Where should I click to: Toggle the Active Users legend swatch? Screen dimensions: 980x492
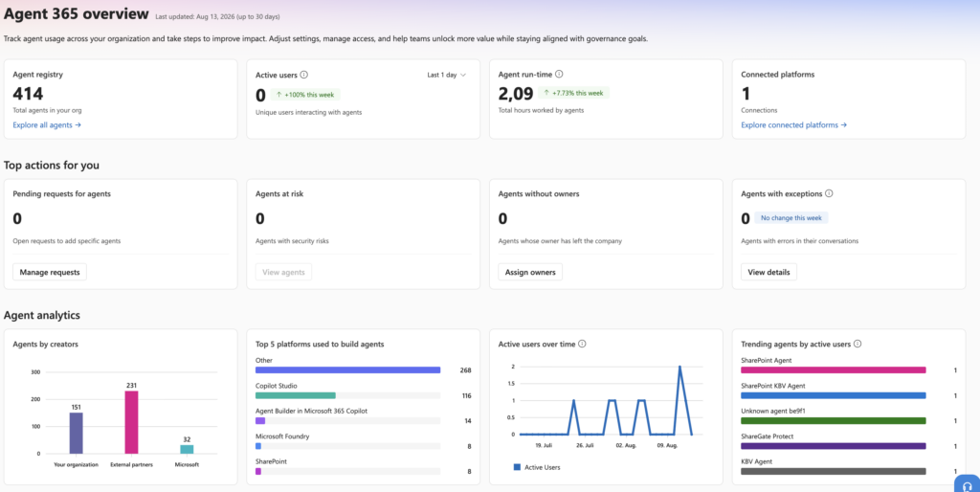[517, 467]
